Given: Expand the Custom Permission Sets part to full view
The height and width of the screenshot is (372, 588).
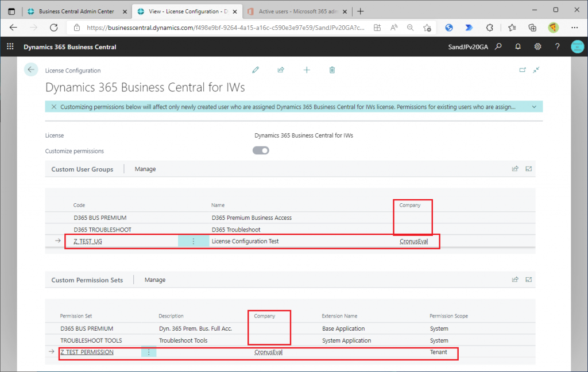Looking at the screenshot, I should 529,280.
